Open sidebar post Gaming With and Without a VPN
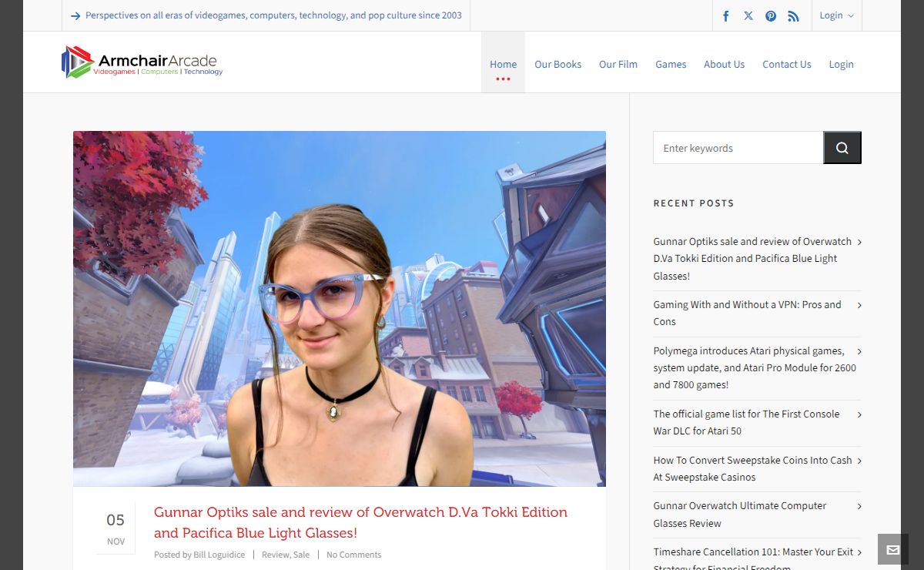The image size is (924, 570). (x=748, y=313)
